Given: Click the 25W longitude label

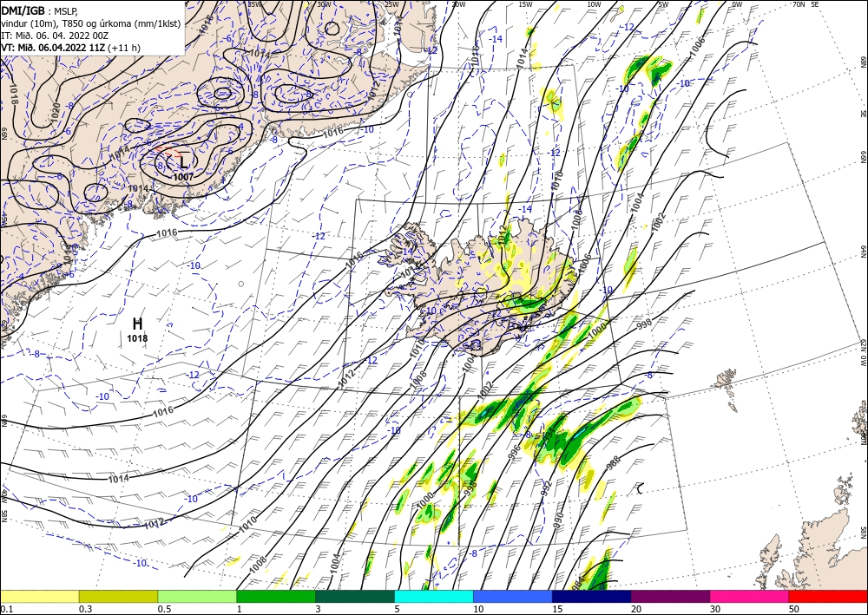Looking at the screenshot, I should click(x=391, y=3).
